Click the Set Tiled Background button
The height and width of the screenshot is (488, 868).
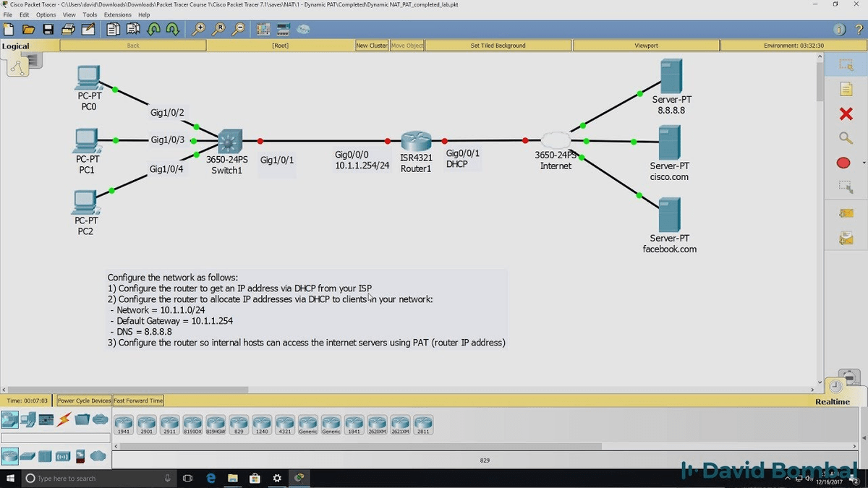(x=498, y=46)
